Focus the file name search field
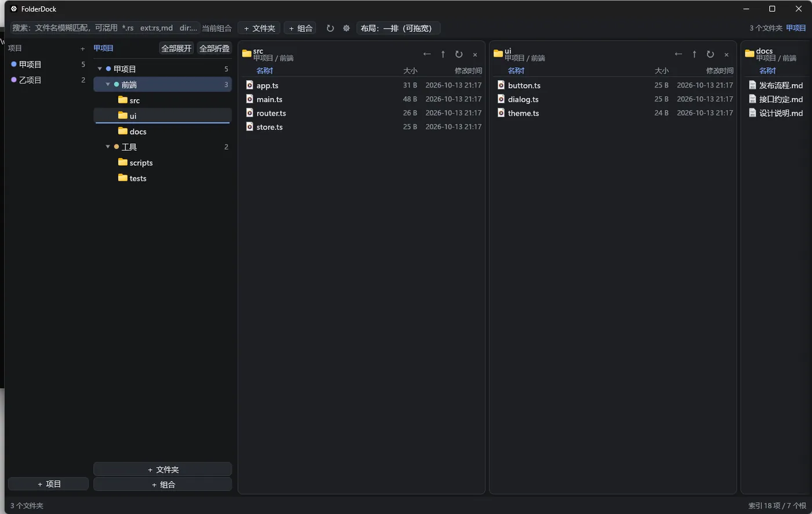Image resolution: width=812 pixels, height=514 pixels. click(106, 28)
